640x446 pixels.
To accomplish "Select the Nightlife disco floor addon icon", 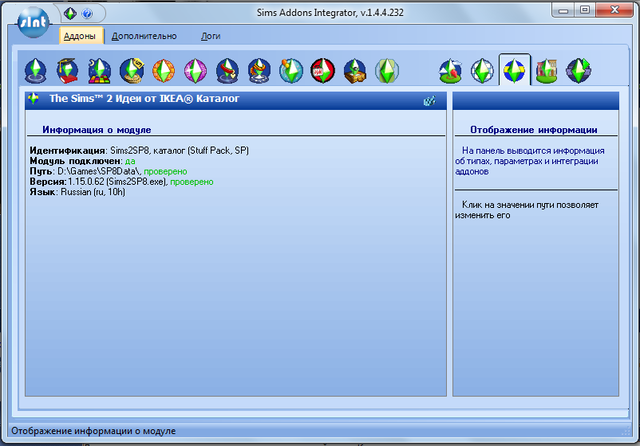I will click(x=100, y=70).
